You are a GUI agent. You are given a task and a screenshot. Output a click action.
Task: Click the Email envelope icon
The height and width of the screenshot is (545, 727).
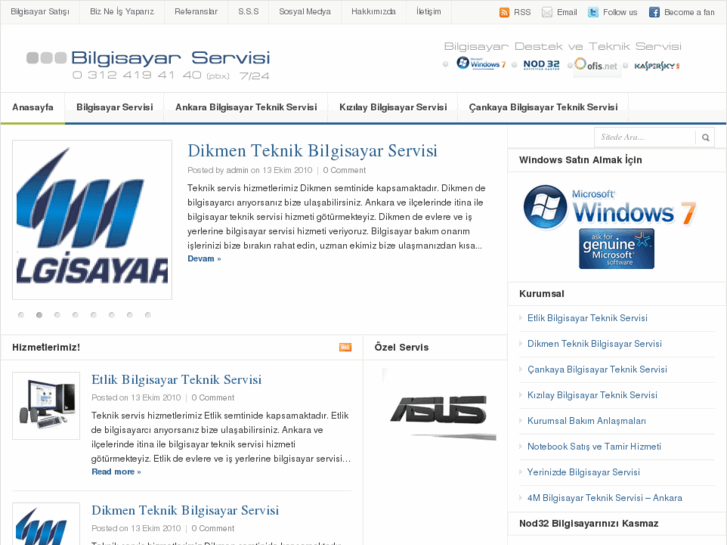tap(547, 13)
